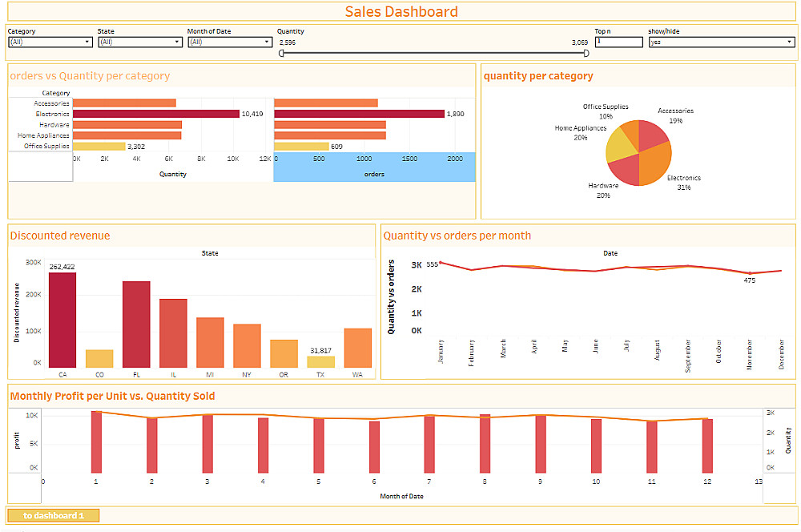Click the 'Hardware 20%' pie label

[x=603, y=190]
